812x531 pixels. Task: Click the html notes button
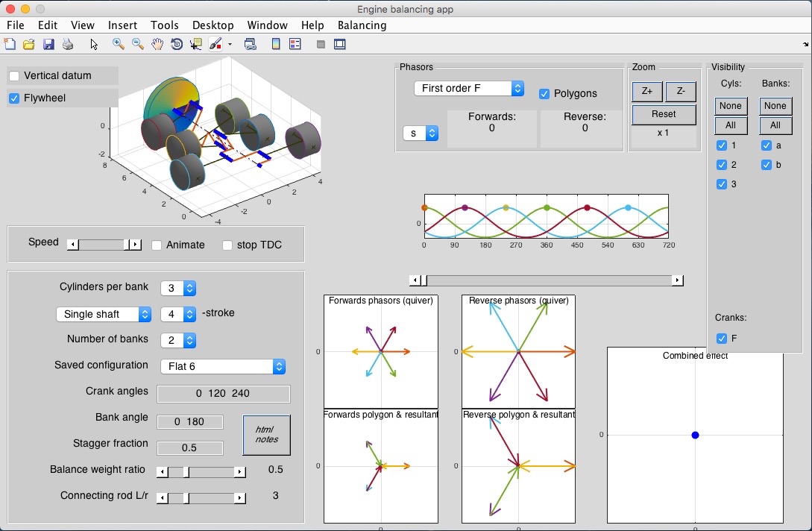[266, 435]
